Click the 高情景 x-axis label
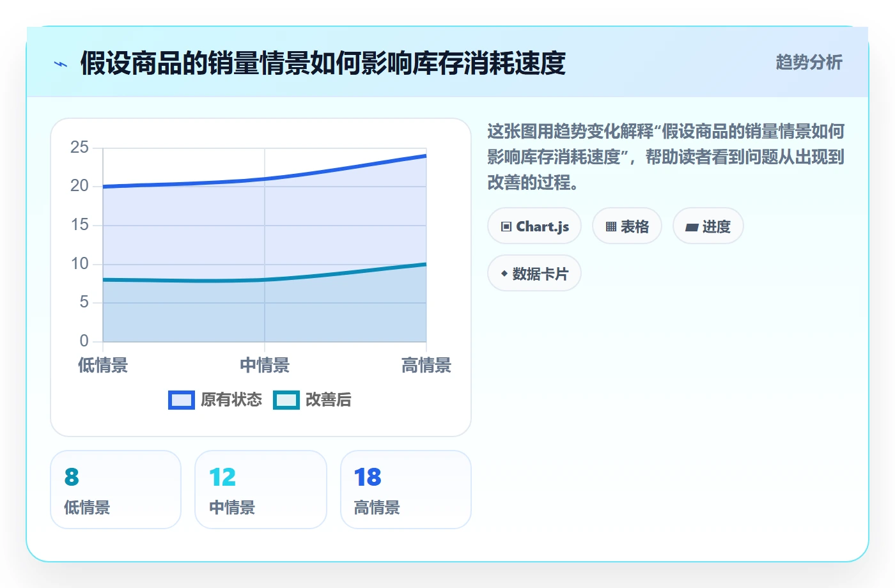895x588 pixels. pos(426,366)
